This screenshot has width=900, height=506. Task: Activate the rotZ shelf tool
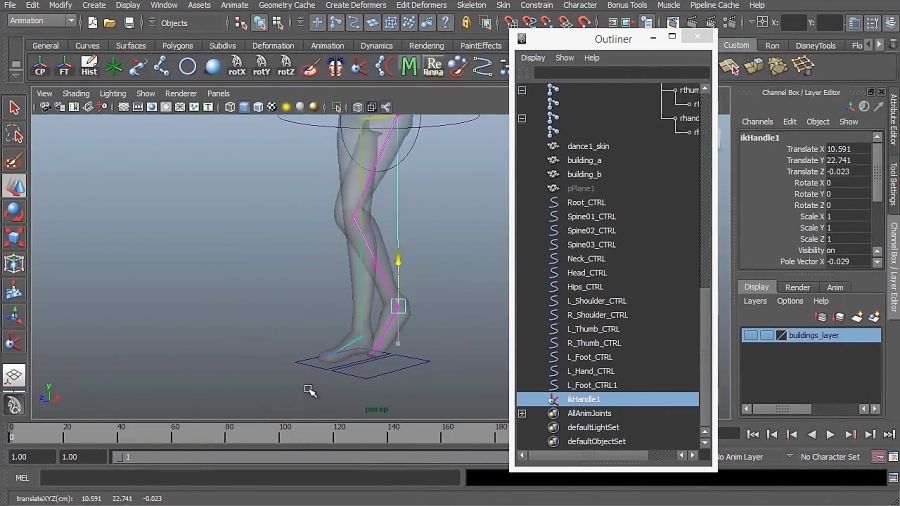[286, 66]
